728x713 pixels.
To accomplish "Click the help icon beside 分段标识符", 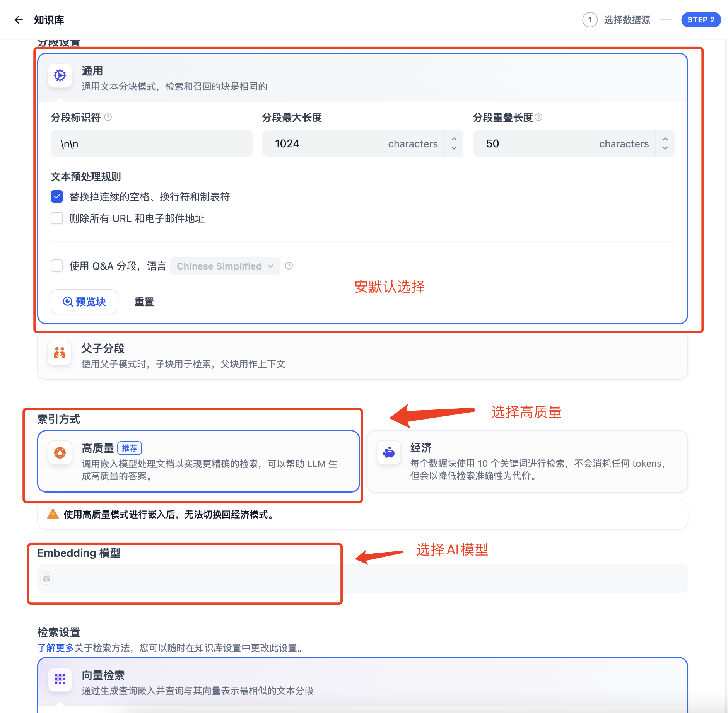I will (x=108, y=117).
